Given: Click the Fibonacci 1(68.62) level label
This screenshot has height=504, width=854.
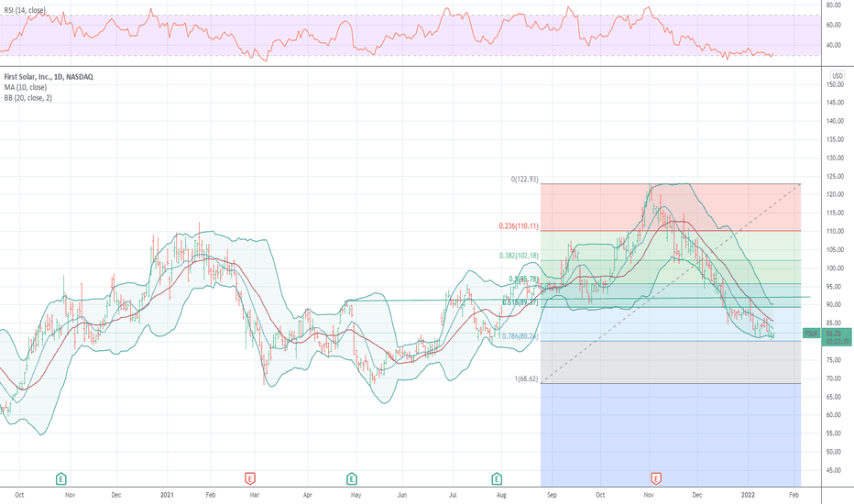Looking at the screenshot, I should coord(526,378).
